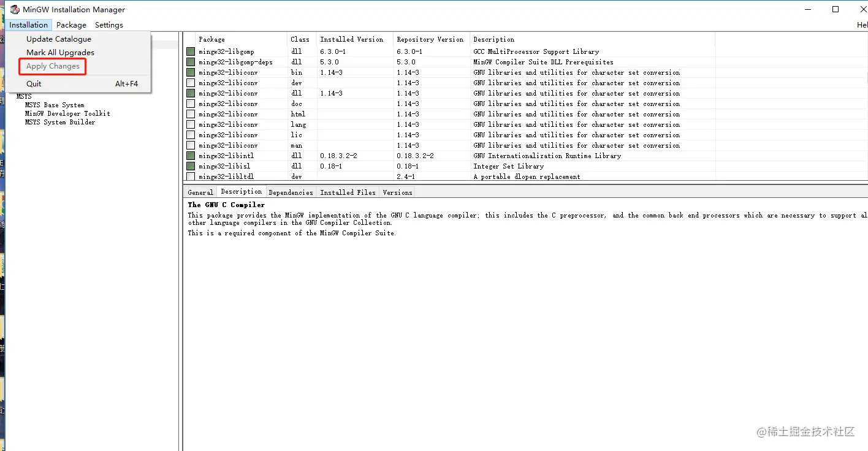Screen dimensions: 868x451
Task: Sort by the Package column header
Action: [x=241, y=39]
